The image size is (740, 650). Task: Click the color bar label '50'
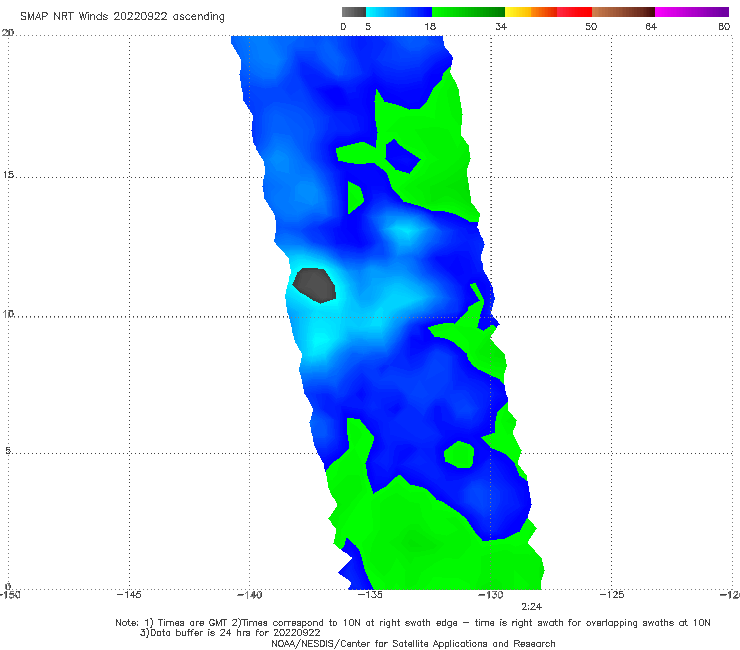coord(591,26)
